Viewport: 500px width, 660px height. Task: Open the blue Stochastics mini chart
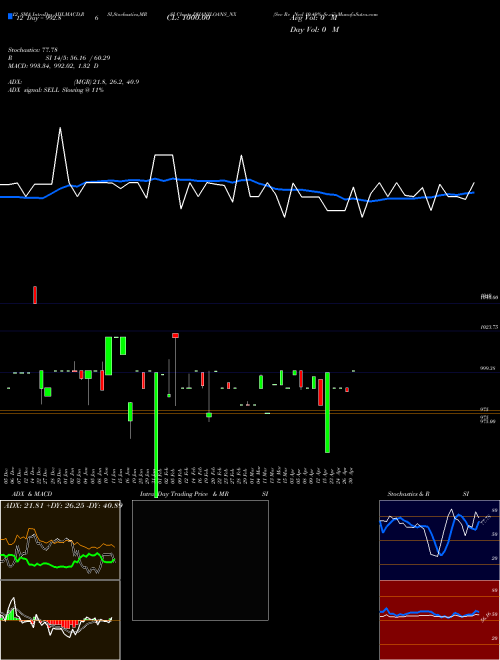click(439, 540)
